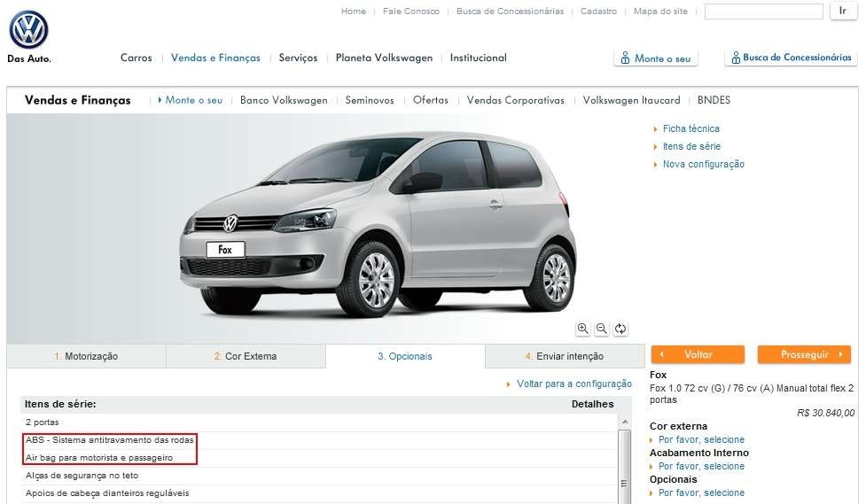
Task: Click Busca de Concessionárias button
Action: 791,58
